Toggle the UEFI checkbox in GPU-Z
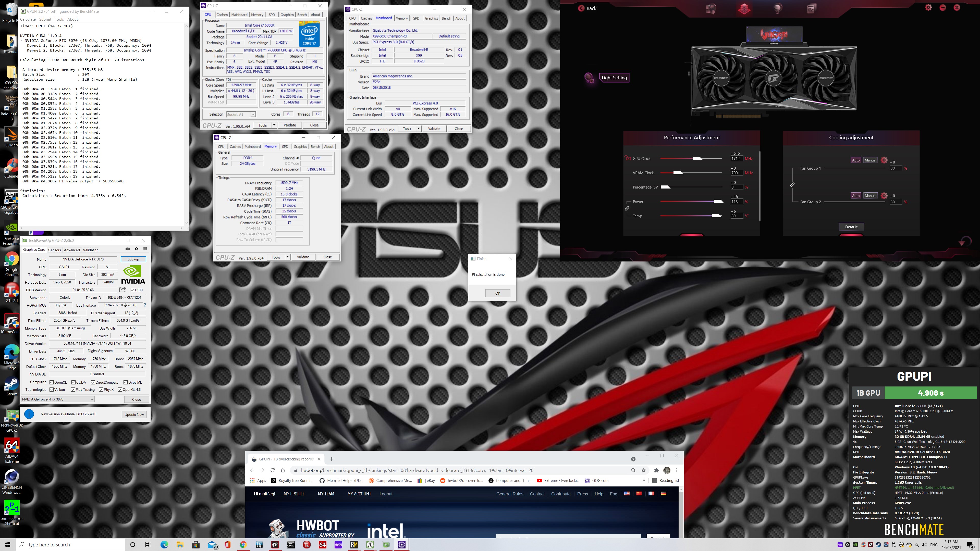 [x=132, y=290]
